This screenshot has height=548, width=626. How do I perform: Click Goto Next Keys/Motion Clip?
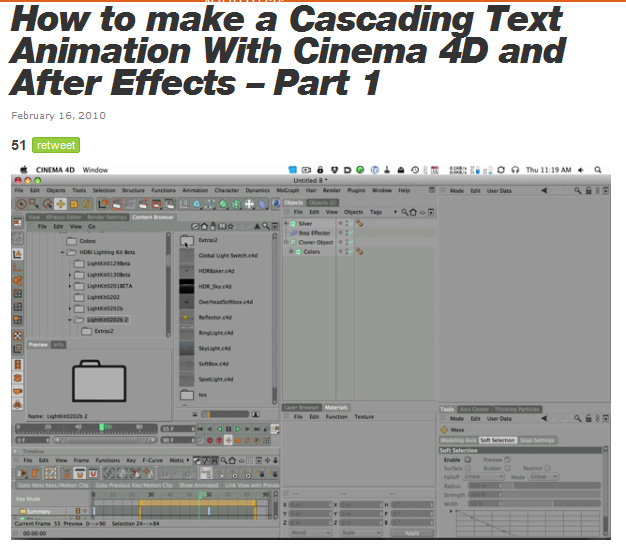pos(52,485)
